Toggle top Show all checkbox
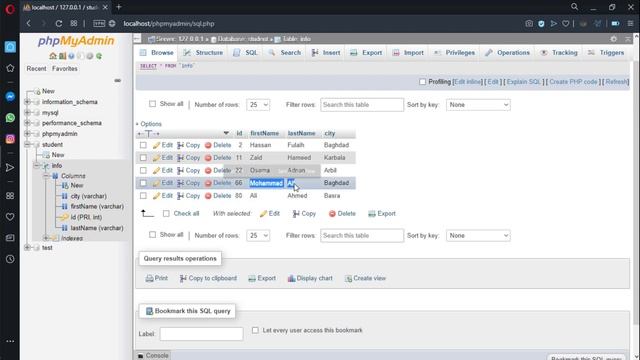 [152, 104]
